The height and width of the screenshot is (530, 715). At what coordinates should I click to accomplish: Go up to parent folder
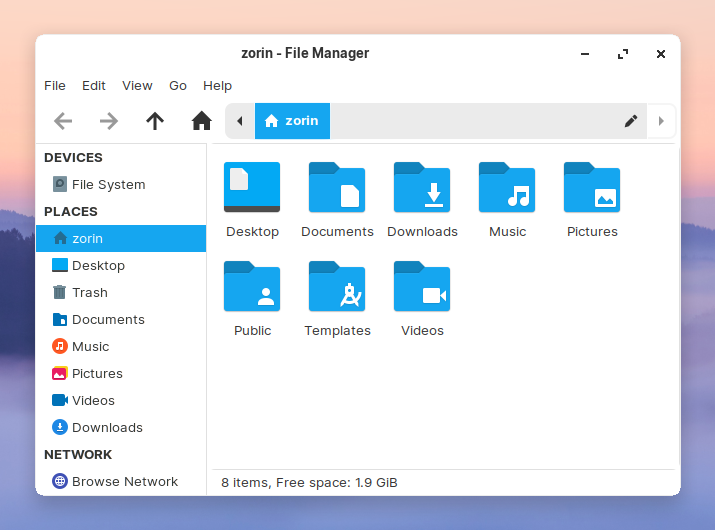(155, 121)
